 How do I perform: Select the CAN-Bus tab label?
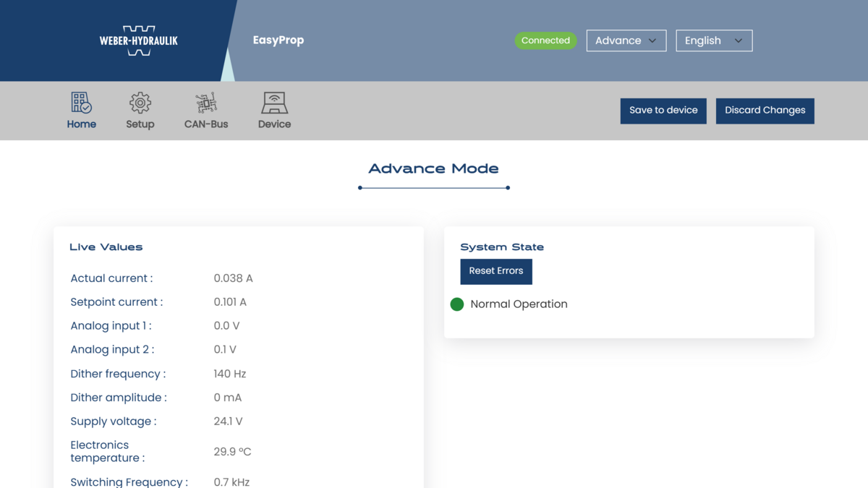point(206,124)
